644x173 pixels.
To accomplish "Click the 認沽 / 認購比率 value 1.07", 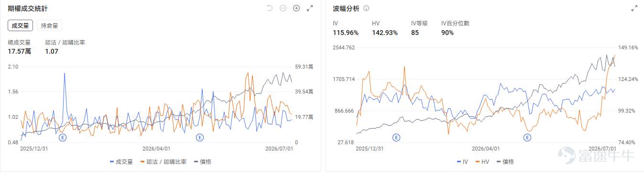I will pyautogui.click(x=52, y=51).
